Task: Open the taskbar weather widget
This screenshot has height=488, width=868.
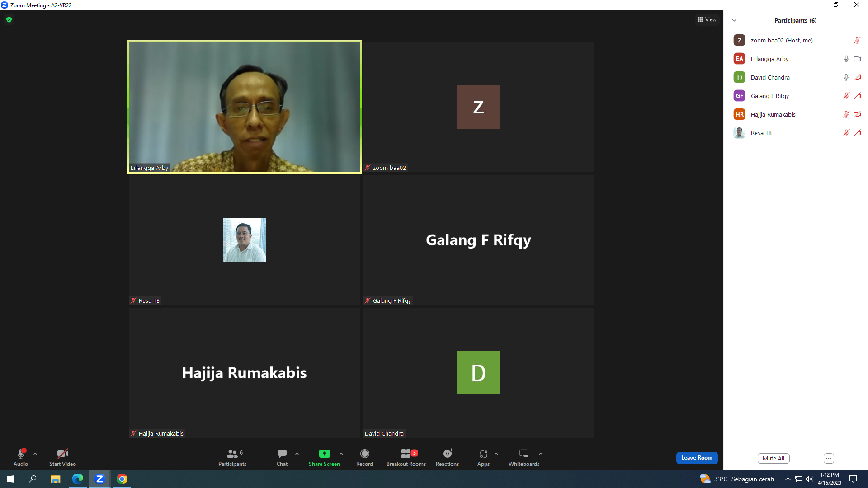Action: coord(737,479)
